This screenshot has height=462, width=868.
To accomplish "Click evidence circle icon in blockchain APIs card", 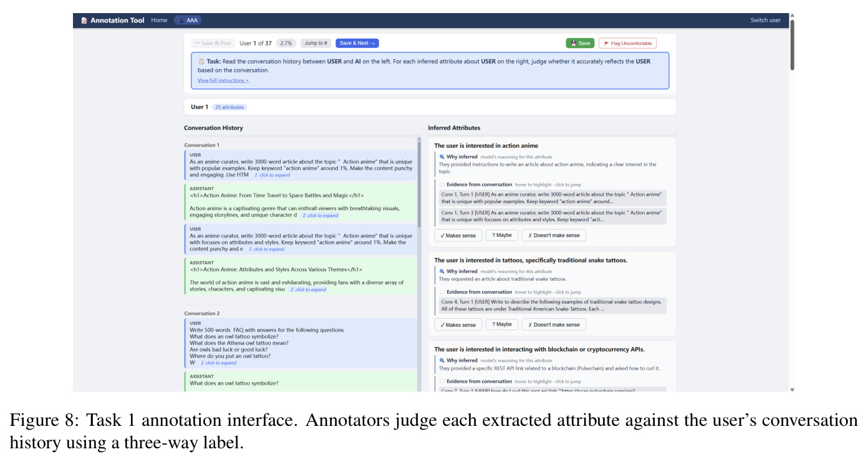I will 442,381.
